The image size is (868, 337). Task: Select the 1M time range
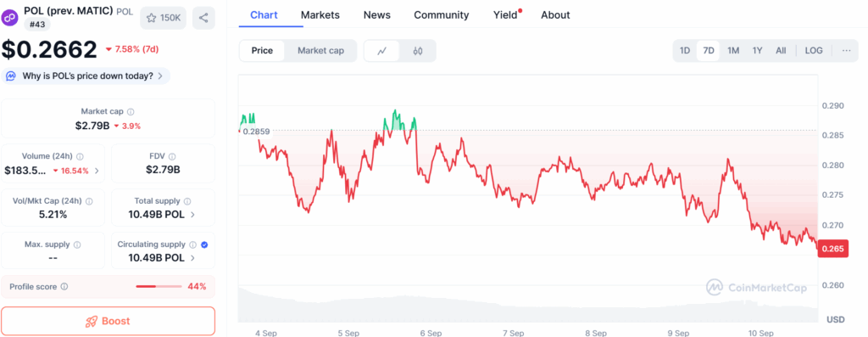click(733, 50)
